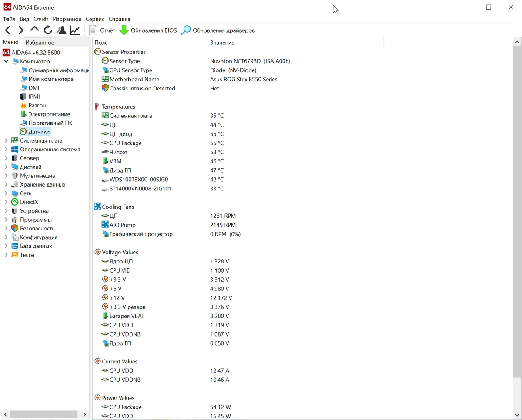Expand the Сеть tree node
This screenshot has width=522, height=420.
(x=6, y=193)
